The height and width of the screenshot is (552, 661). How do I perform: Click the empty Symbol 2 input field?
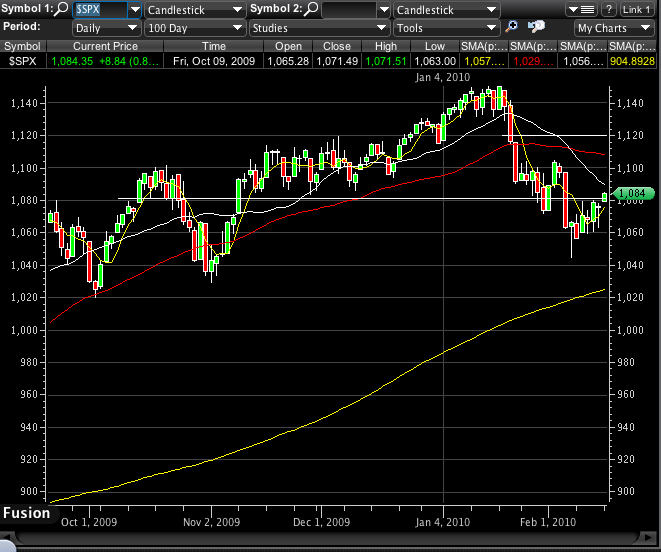354,9
